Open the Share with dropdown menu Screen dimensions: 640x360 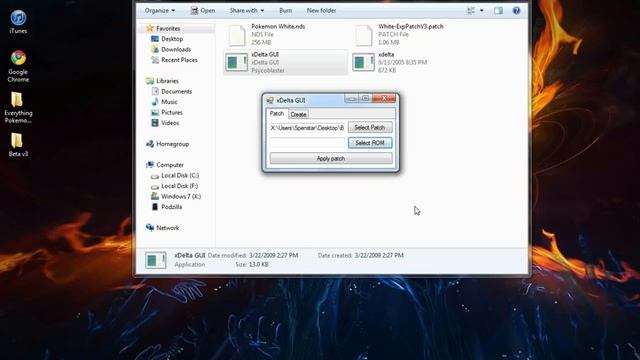(247, 11)
